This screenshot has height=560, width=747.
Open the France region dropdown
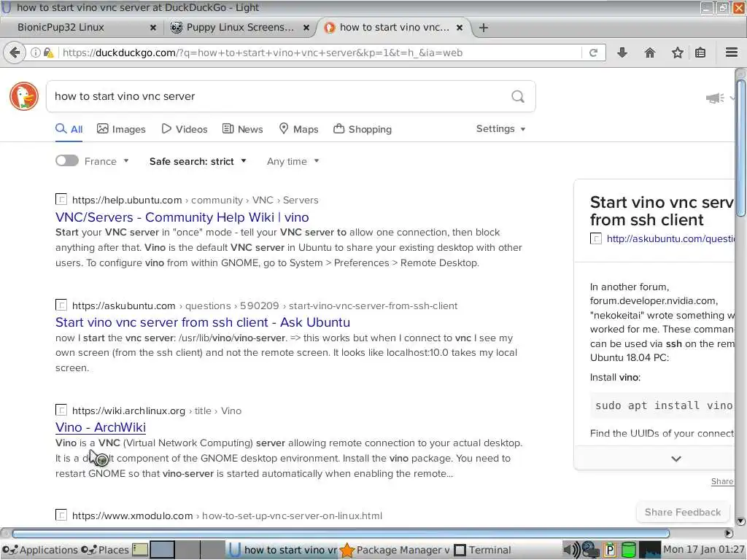tap(107, 161)
